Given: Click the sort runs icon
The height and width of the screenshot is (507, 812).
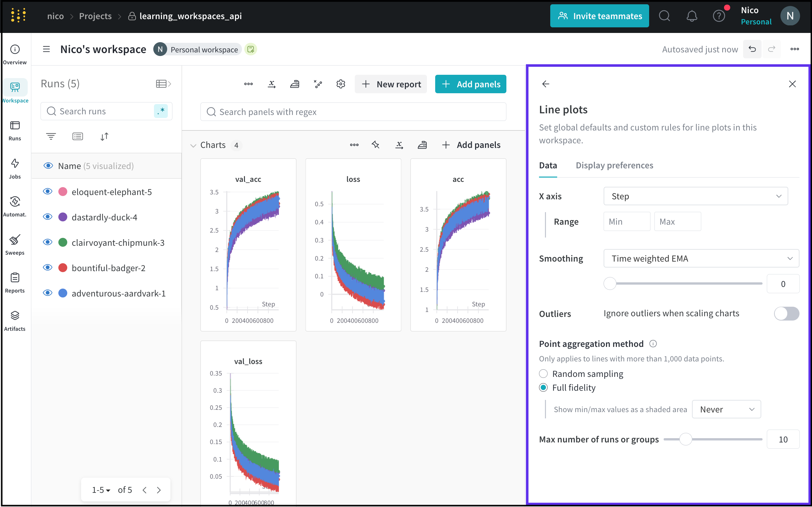Looking at the screenshot, I should click(105, 136).
